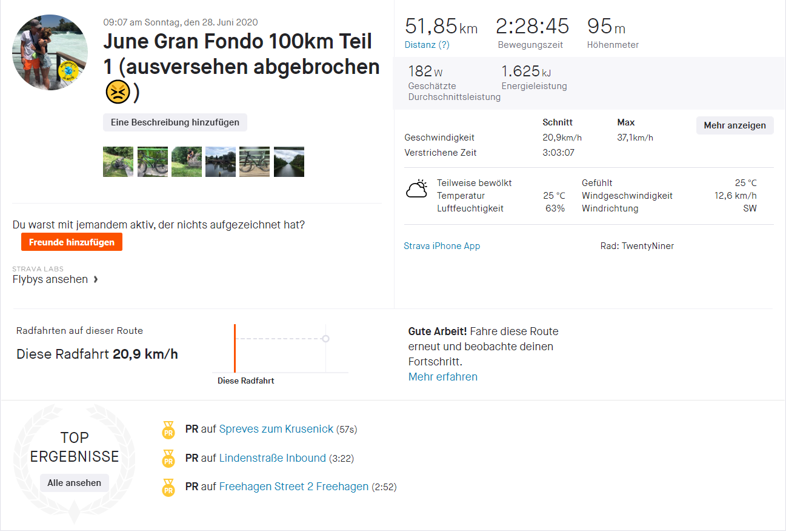Open Flybys ansehen under Strava Labs

click(x=49, y=279)
